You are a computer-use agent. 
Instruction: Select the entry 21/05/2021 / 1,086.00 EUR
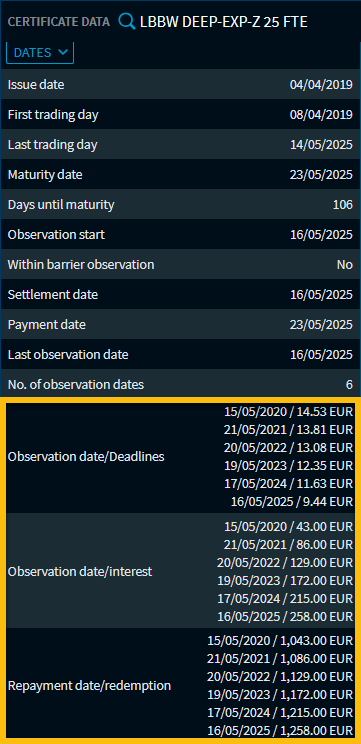[280, 659]
